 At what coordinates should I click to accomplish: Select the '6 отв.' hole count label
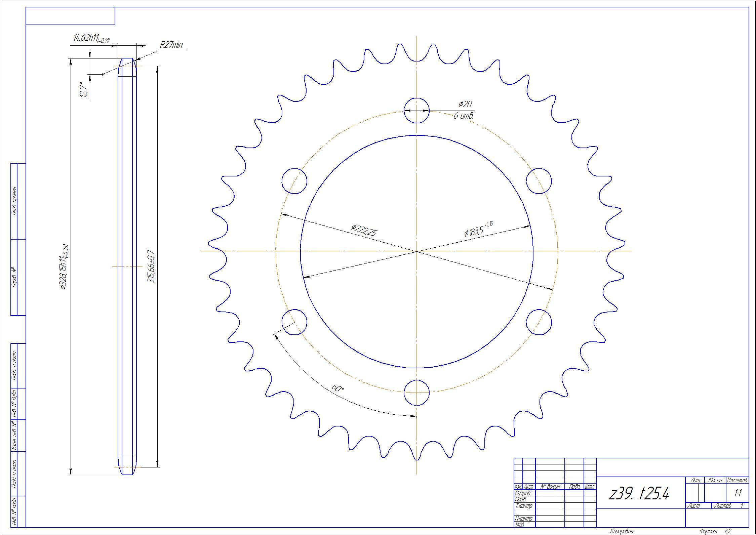pos(464,116)
